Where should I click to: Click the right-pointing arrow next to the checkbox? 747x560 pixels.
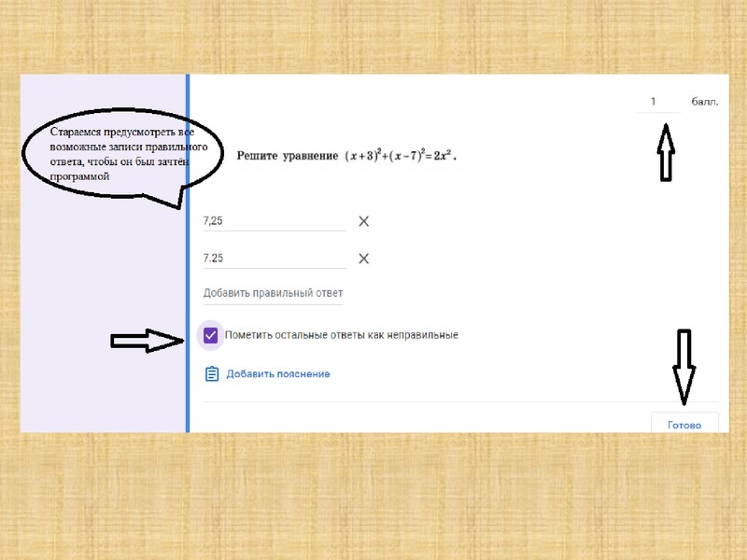149,341
